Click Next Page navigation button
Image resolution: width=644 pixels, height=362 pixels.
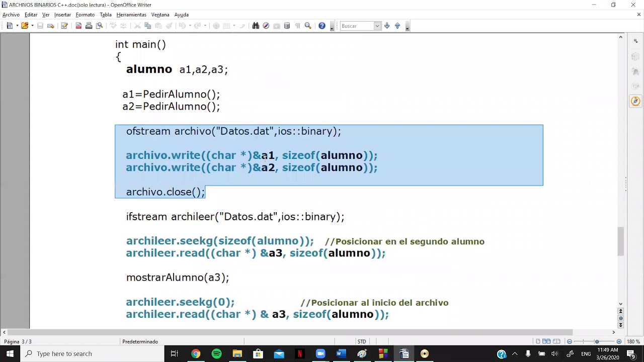click(x=620, y=325)
